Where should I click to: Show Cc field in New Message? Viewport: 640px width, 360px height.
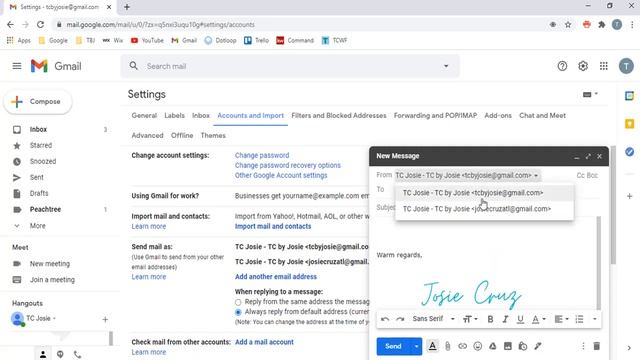[x=580, y=176]
